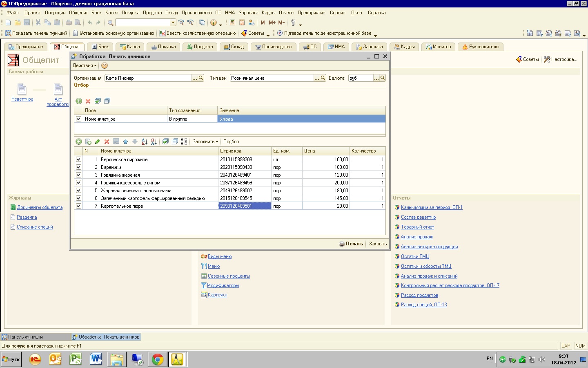Check all filter rows in Отбор

point(98,101)
